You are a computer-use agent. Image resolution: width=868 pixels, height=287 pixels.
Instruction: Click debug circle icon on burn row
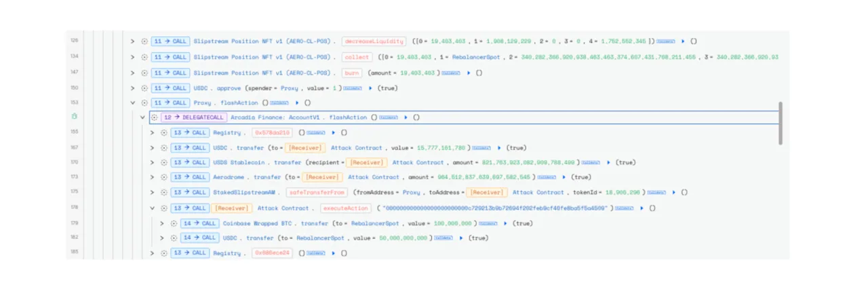144,73
